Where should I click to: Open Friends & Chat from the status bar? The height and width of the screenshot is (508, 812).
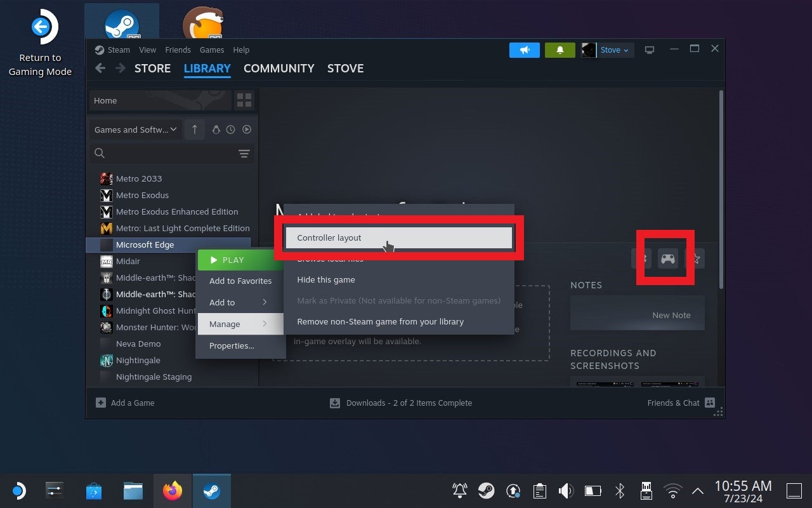(674, 403)
